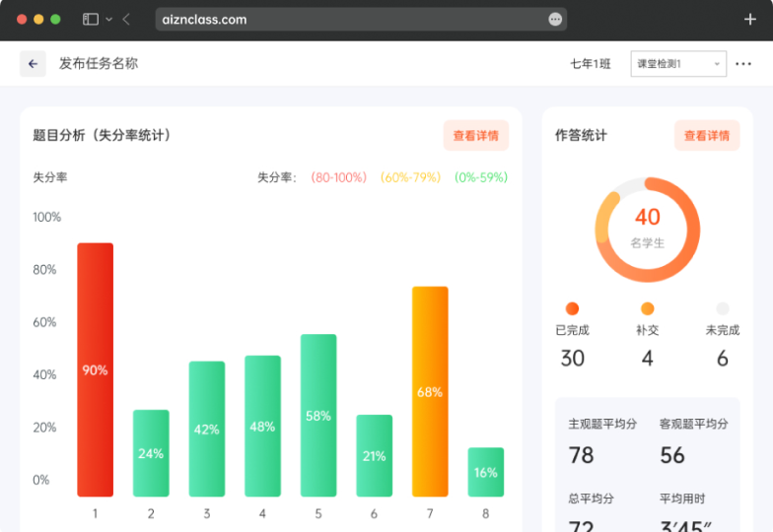Open a new browser tab with plus
773x532 pixels.
tap(750, 19)
